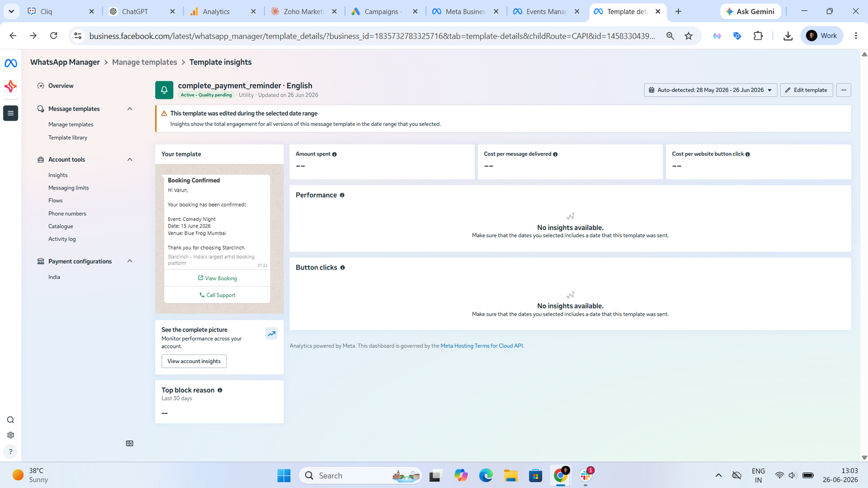Open the Windows Start menu
Viewport: 868px width, 488px height.
(284, 476)
